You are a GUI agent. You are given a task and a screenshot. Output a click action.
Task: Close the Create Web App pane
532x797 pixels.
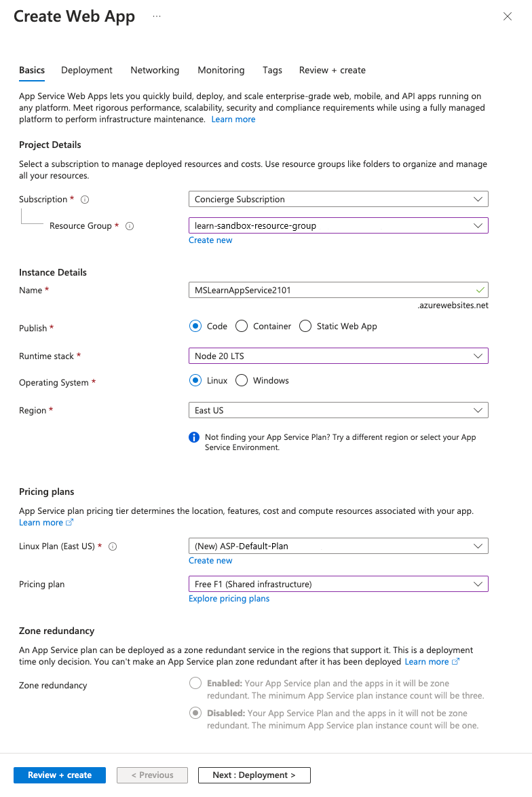508,16
